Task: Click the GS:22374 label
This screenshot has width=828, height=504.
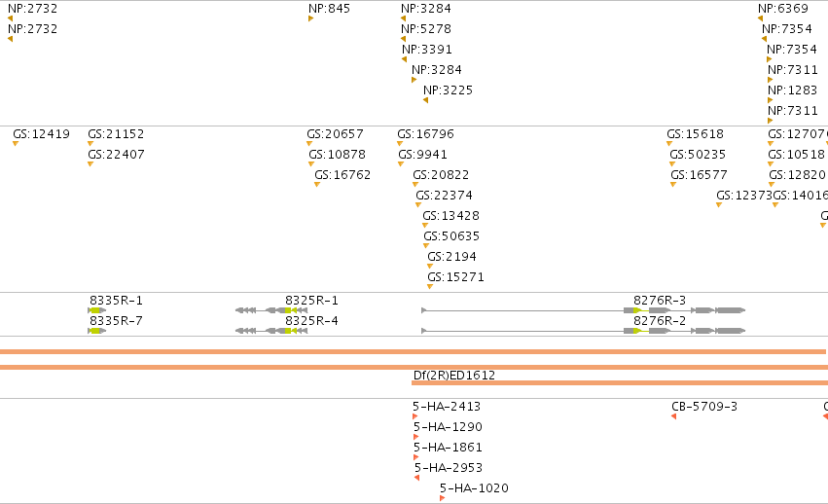Action: click(x=444, y=195)
